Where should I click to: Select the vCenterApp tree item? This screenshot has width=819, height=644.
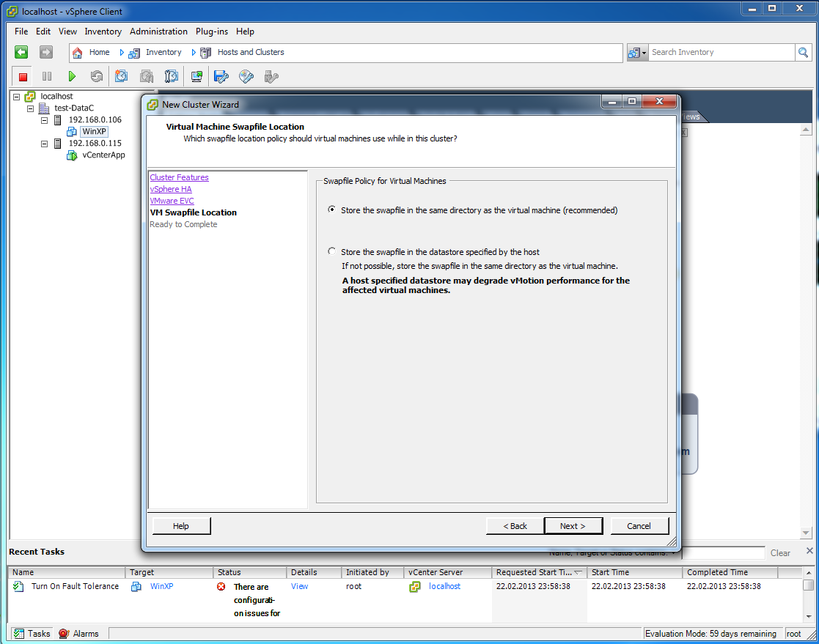[103, 155]
